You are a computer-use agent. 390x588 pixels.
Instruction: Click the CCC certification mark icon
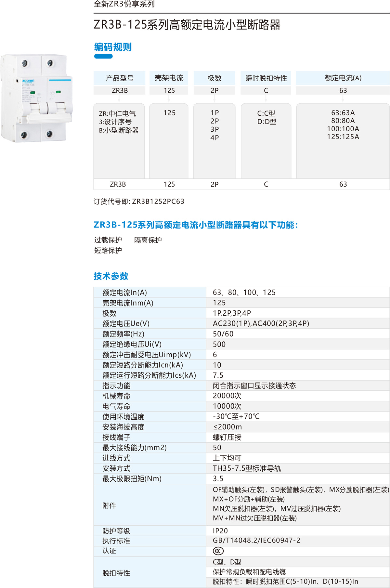pyautogui.click(x=218, y=551)
